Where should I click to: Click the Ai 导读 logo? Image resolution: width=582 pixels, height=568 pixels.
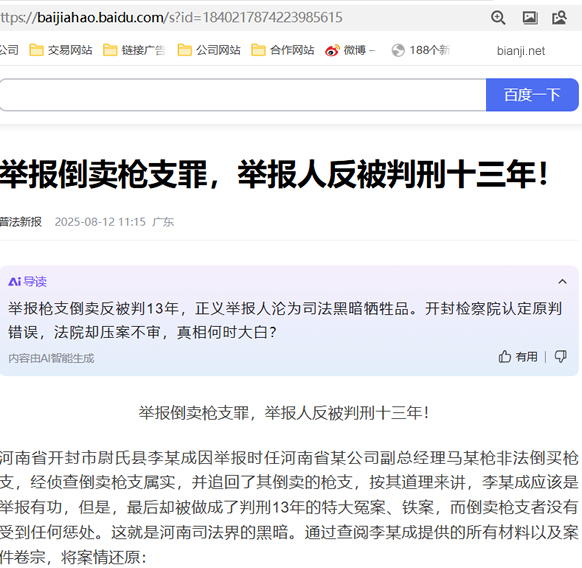click(x=27, y=281)
